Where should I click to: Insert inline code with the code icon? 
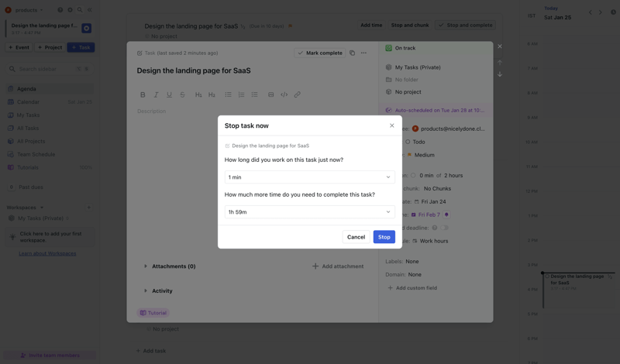tap(284, 94)
